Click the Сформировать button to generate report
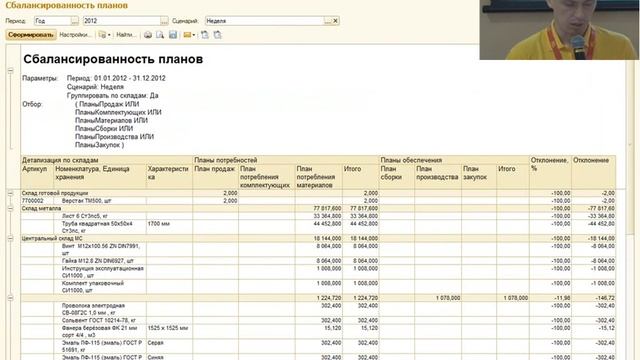The height and width of the screenshot is (360, 640). click(31, 35)
